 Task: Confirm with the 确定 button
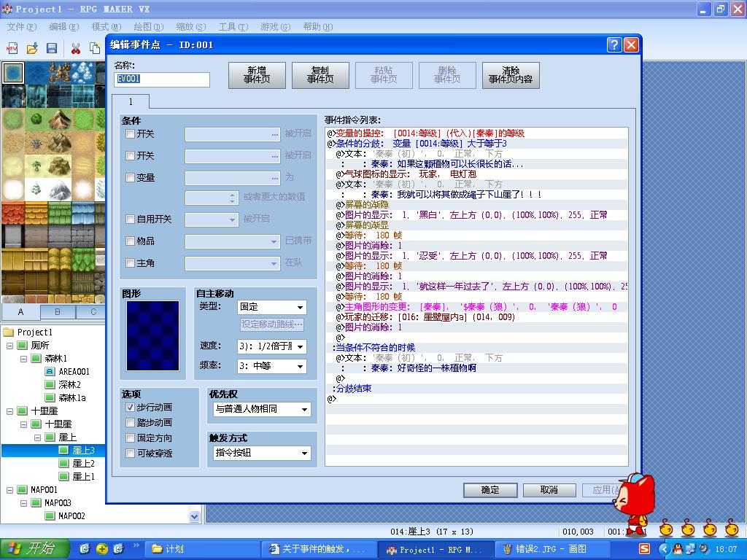490,490
